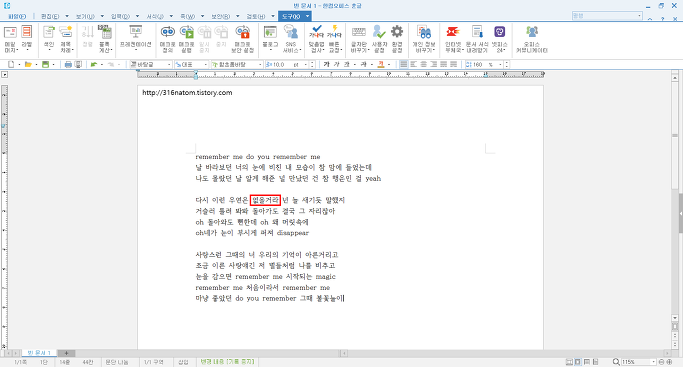The image size is (683, 367).
Task: Expand the zoom 115% dropdown in status bar
Action: [x=653, y=362]
